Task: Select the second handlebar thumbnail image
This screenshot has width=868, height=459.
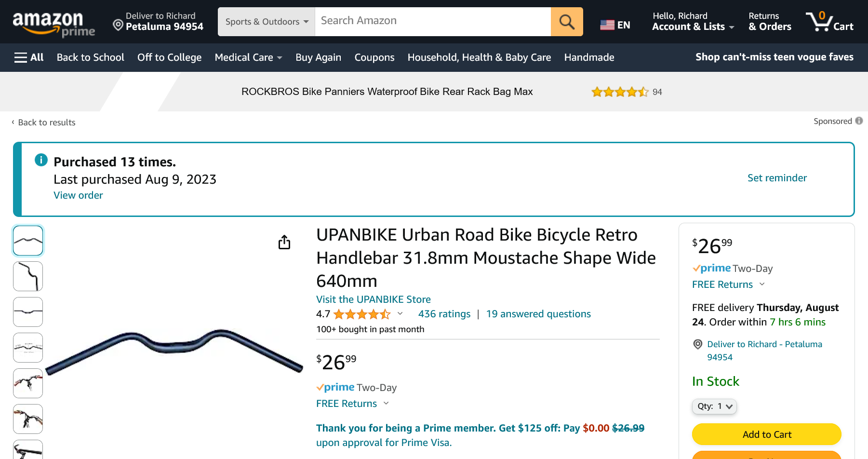Action: click(x=28, y=276)
